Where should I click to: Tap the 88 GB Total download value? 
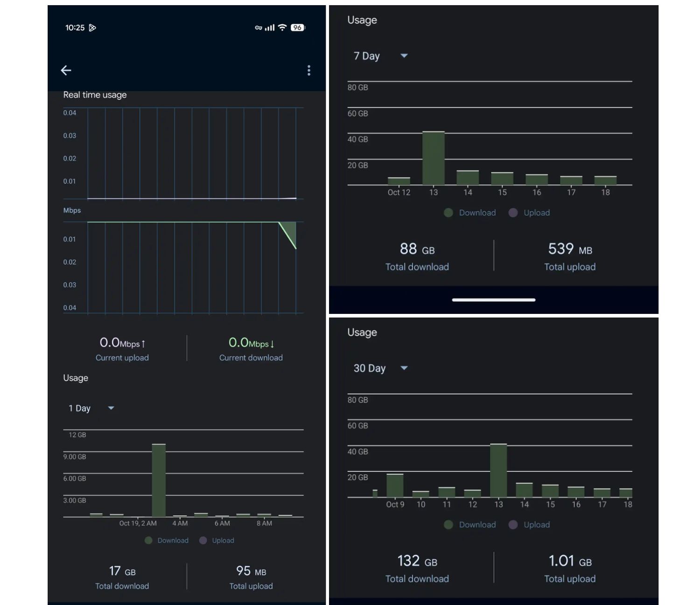pyautogui.click(x=417, y=249)
